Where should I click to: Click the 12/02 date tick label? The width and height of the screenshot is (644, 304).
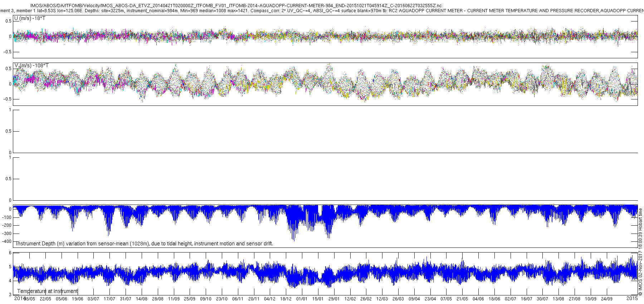click(x=350, y=299)
